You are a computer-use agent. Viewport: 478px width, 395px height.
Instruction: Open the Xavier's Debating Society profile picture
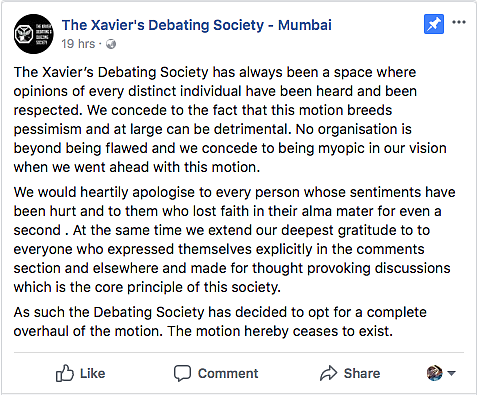(33, 34)
